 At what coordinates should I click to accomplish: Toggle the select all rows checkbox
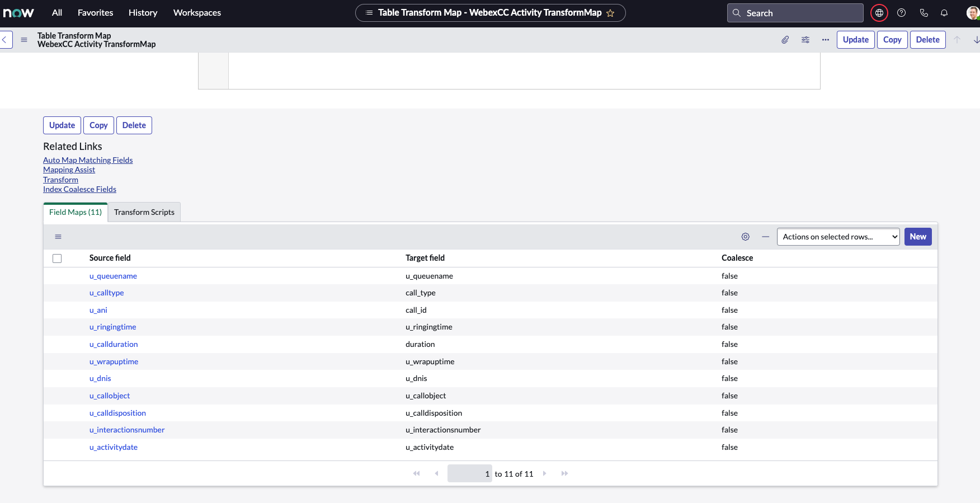pos(57,258)
